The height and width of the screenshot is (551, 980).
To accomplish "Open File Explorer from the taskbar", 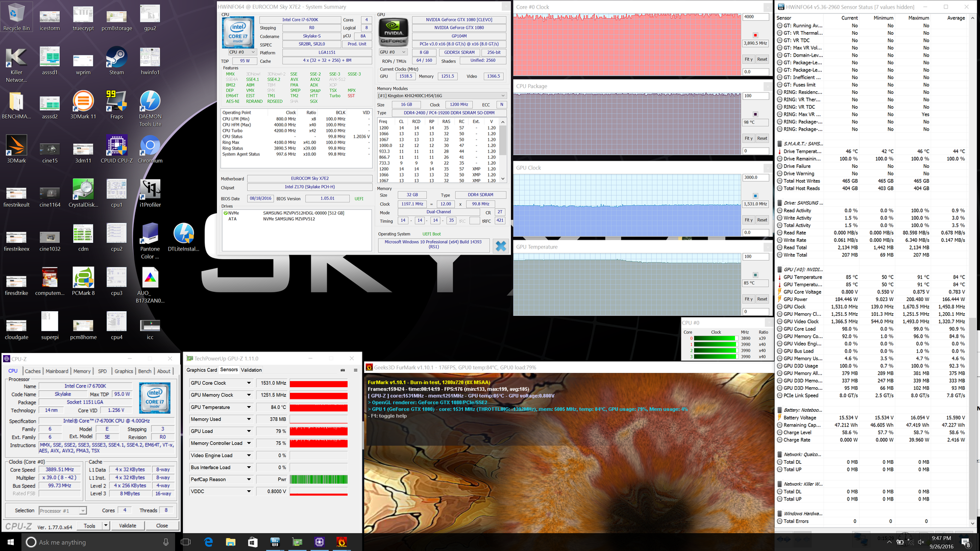I will pos(230,542).
